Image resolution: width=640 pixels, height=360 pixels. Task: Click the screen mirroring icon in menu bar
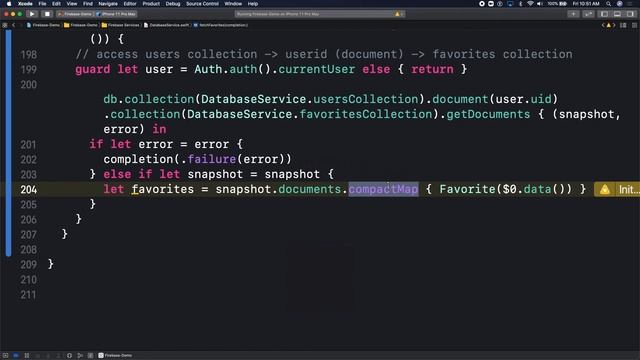(x=510, y=4)
